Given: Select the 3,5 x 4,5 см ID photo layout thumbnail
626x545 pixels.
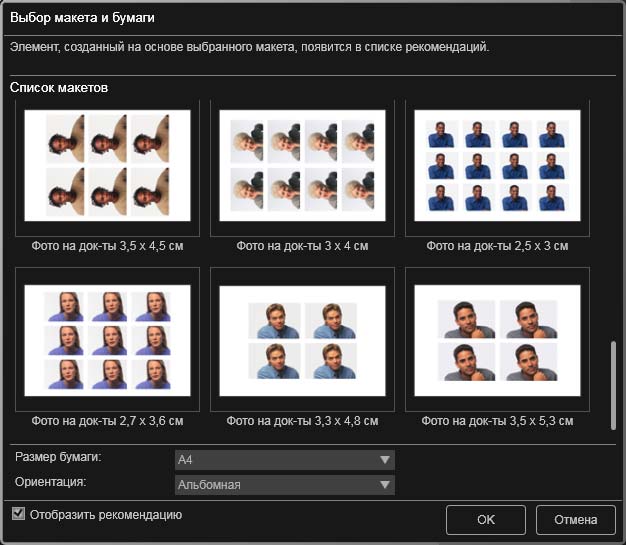Looking at the screenshot, I should coord(107,165).
